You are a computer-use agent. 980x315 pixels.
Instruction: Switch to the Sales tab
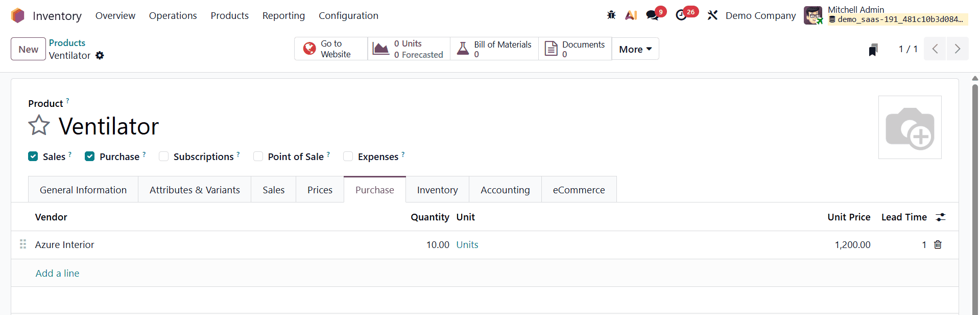pyautogui.click(x=274, y=190)
